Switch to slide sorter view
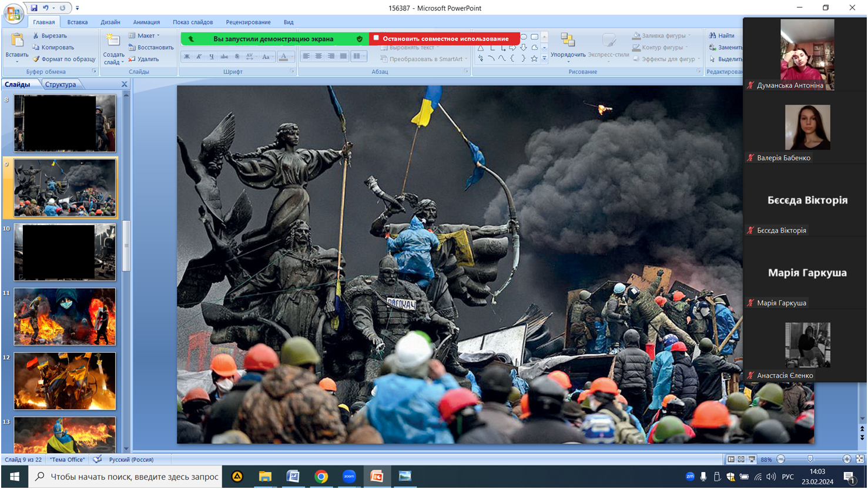Viewport: 868px width, 489px height. (x=741, y=459)
